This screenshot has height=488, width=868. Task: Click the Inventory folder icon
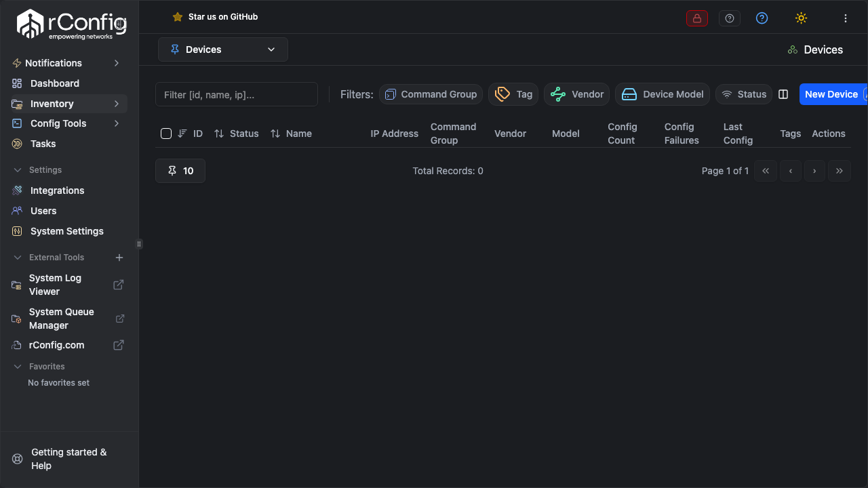[17, 104]
